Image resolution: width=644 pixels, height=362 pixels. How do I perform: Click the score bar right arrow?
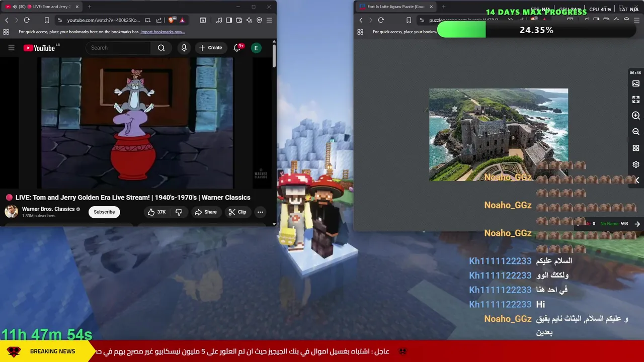tap(637, 224)
